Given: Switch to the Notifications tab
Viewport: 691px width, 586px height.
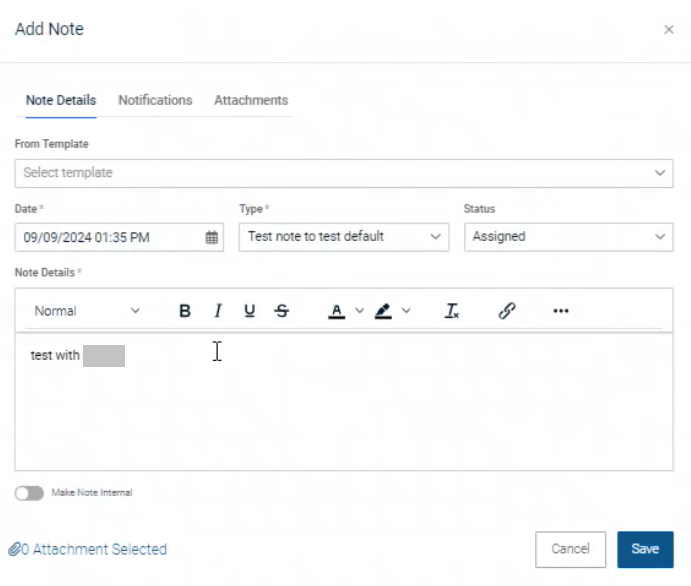Looking at the screenshot, I should point(155,100).
